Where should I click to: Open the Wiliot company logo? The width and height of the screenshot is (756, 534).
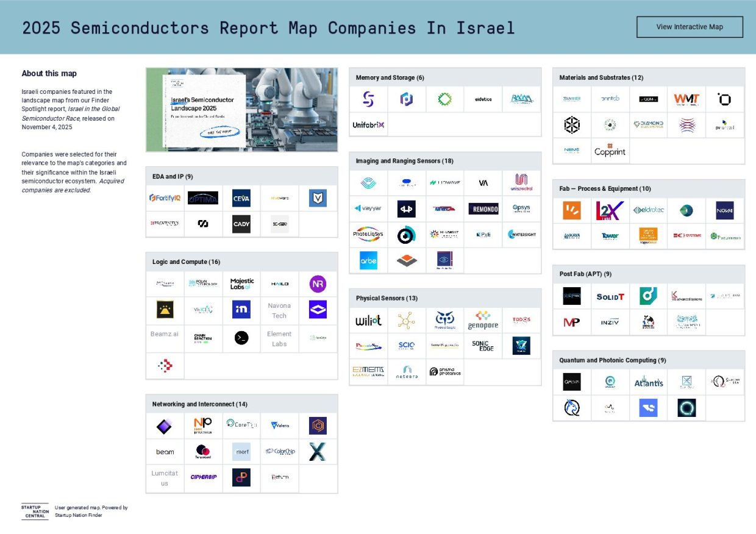[368, 320]
